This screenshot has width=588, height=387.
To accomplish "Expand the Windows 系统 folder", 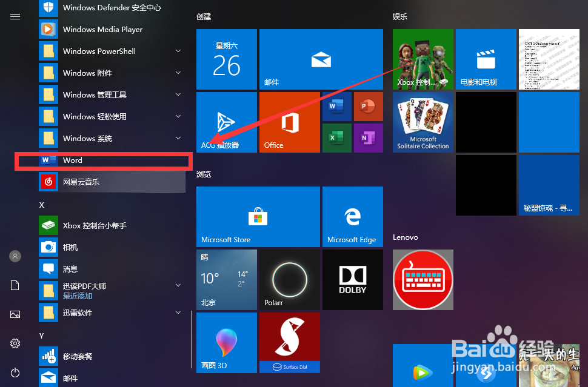I will [x=112, y=138].
